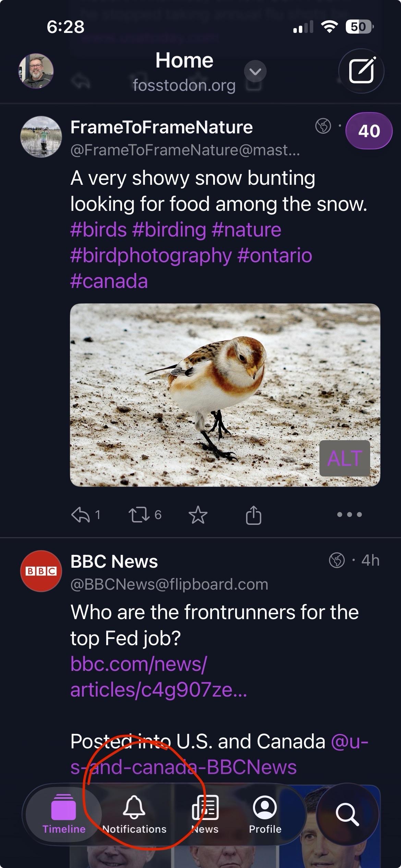Screen dimensions: 401x868
Task: Reply to the snow bunting post
Action: tap(81, 515)
